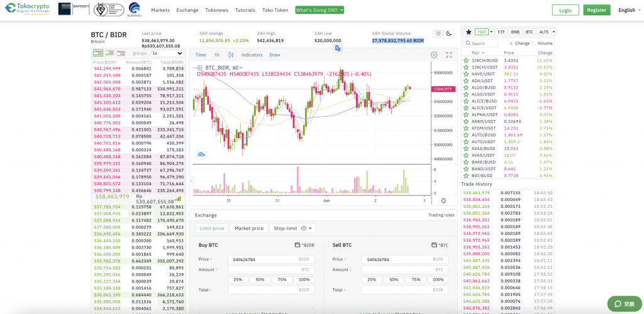
Task: Open the Trading rules link
Action: click(441, 215)
